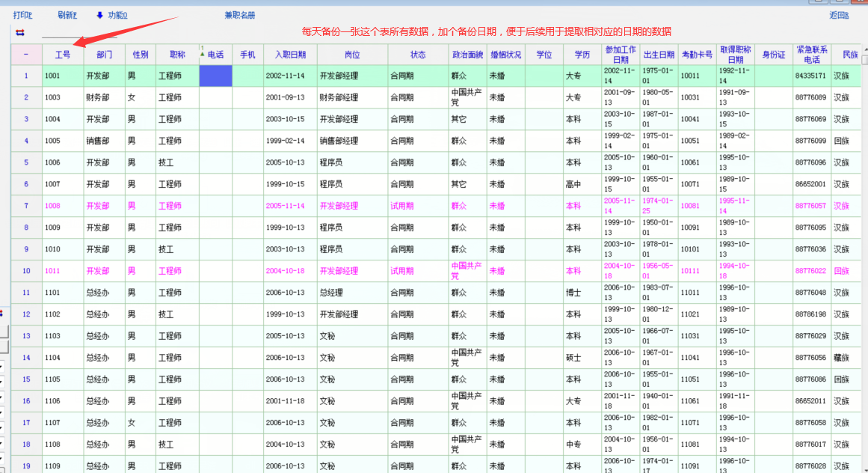Select row number 19 header
Viewport: 868px width, 473px height.
point(26,466)
